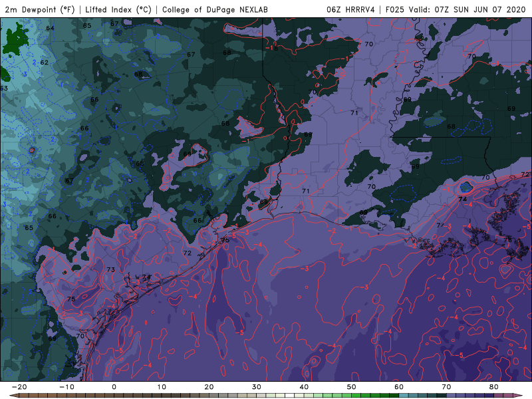Click the '73' dewpoint value on the map

pyautogui.click(x=110, y=270)
